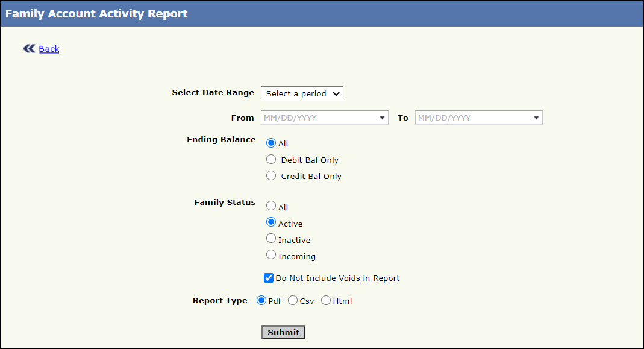Click into the To date field
Screen dimensions: 644x349
coord(472,118)
